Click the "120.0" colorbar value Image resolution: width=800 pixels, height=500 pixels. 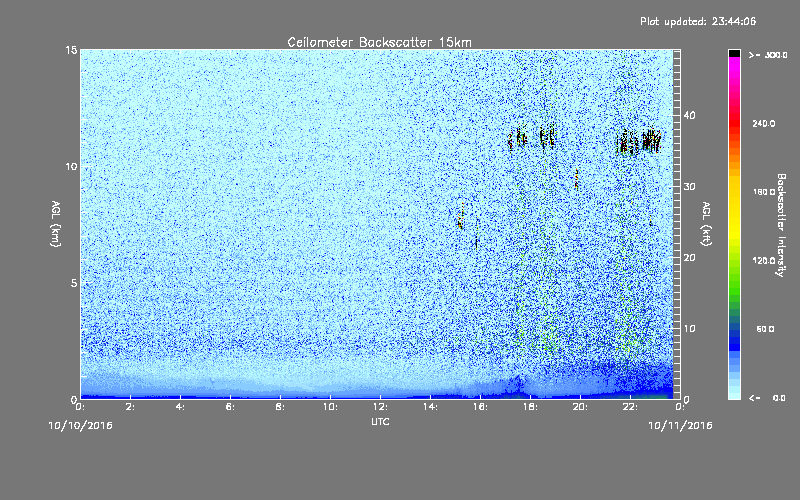(x=764, y=261)
